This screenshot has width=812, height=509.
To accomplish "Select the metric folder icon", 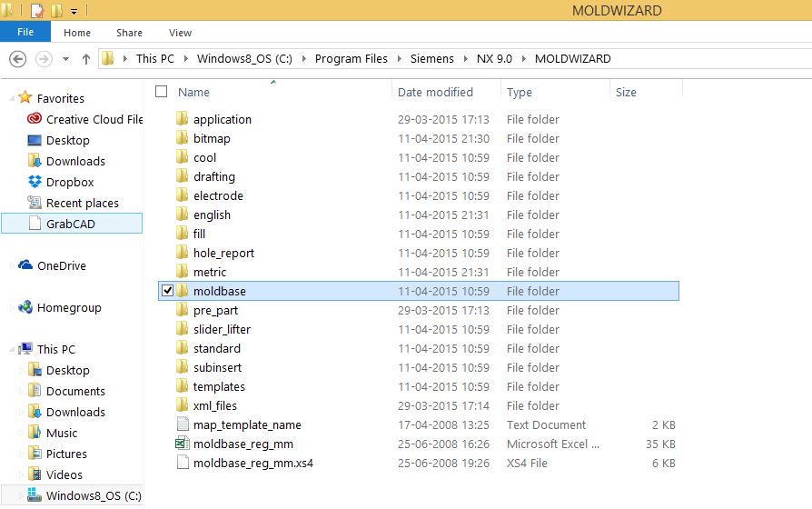I will point(183,272).
